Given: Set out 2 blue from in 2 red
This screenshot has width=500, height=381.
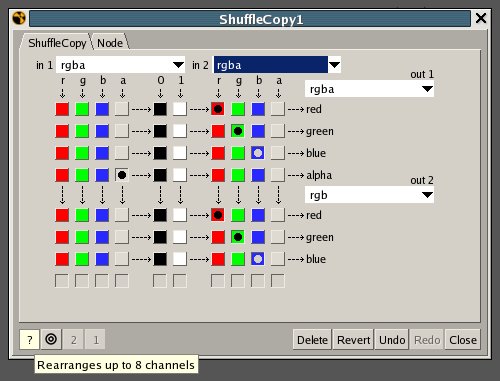Looking at the screenshot, I should click(x=218, y=259).
